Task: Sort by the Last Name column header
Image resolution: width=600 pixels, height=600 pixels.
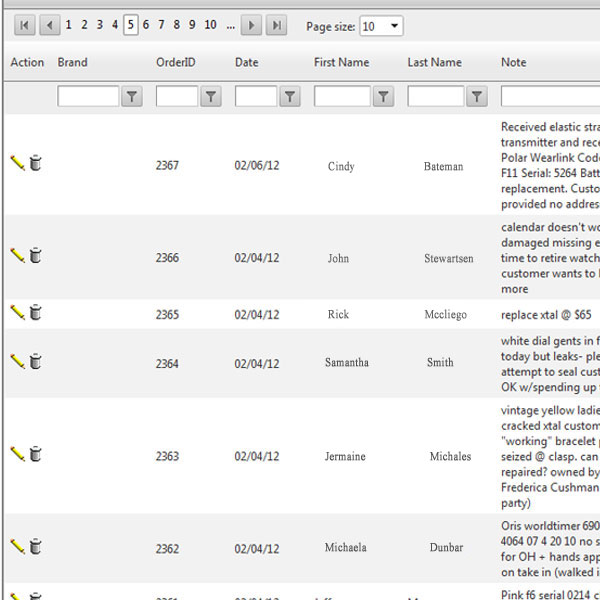Action: [434, 62]
